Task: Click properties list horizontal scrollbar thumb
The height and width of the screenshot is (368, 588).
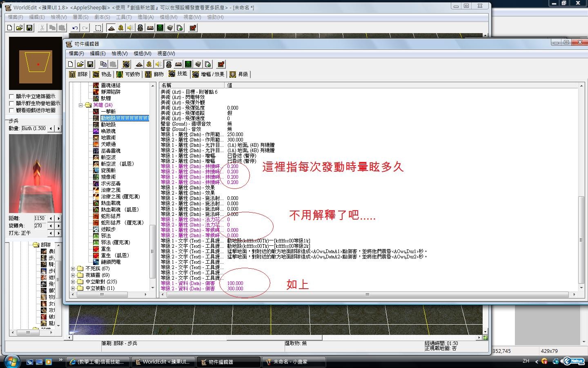Action: coord(367,294)
